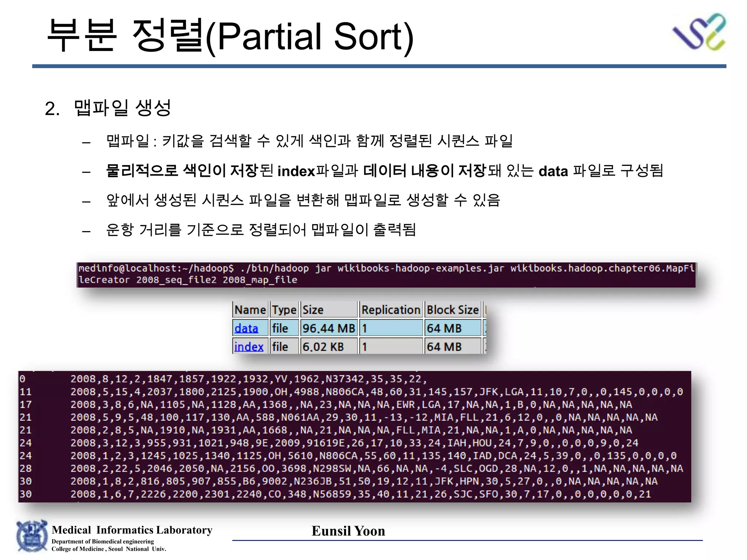Click the lab logo in top-right corner

699,32
